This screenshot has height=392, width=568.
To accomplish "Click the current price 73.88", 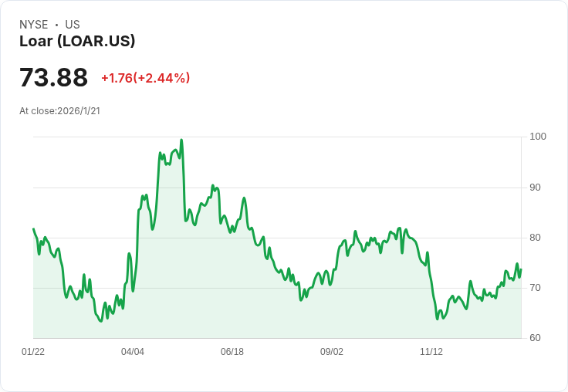I will pyautogui.click(x=53, y=78).
